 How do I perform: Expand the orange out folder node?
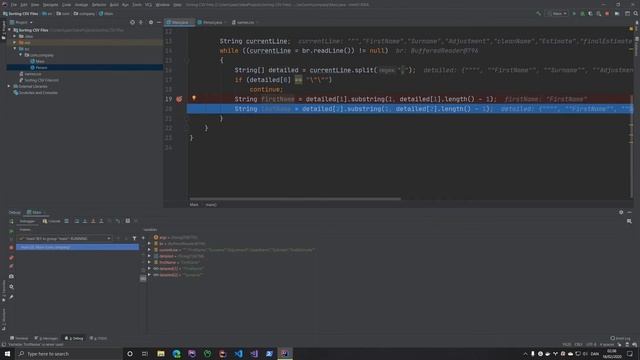(x=15, y=42)
